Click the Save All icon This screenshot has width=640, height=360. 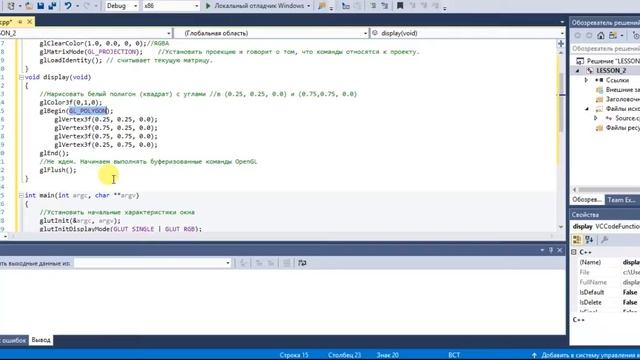click(52, 6)
